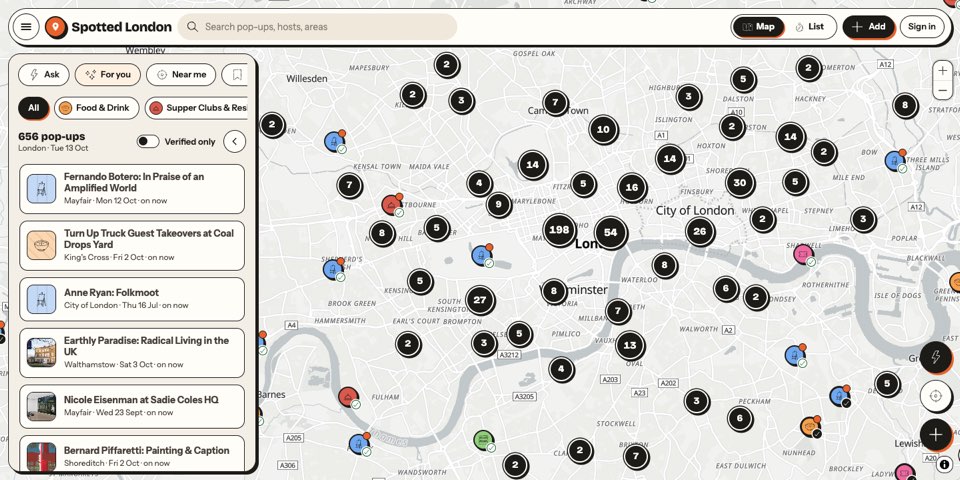Click the easel icon on Anne Ryan card
The width and height of the screenshot is (960, 480).
coord(42,299)
